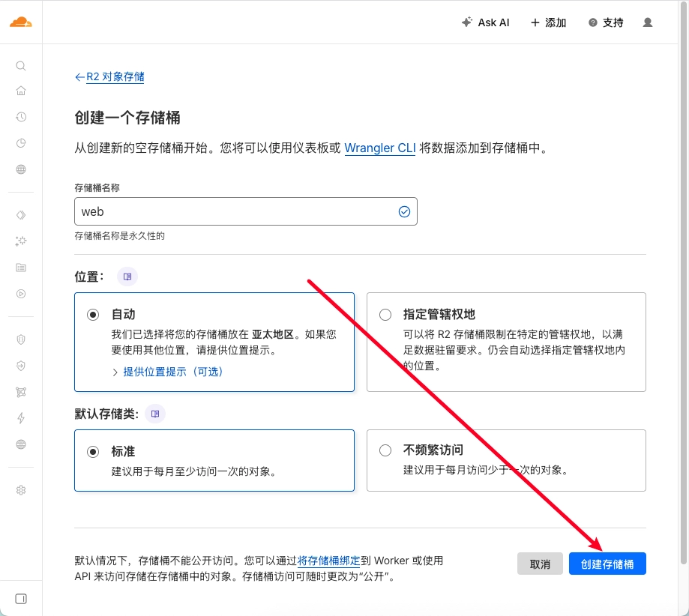Open the 添加 menu in header
689x616 pixels.
[548, 22]
